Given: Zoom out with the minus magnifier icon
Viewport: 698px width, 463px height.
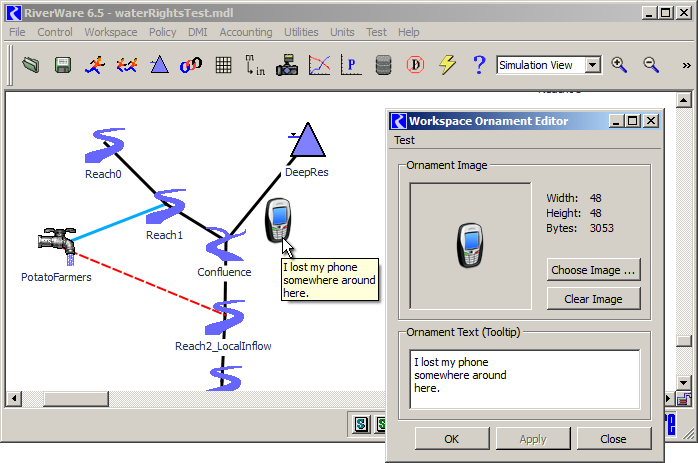Looking at the screenshot, I should click(651, 65).
